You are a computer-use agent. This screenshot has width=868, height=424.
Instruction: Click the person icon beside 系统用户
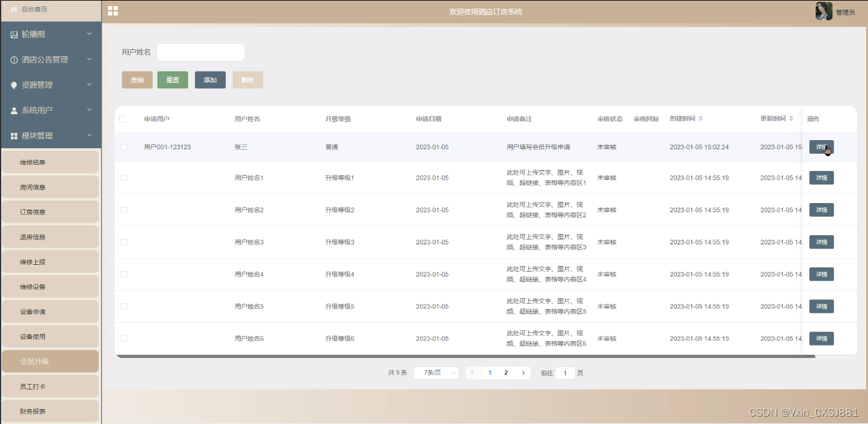[14, 110]
